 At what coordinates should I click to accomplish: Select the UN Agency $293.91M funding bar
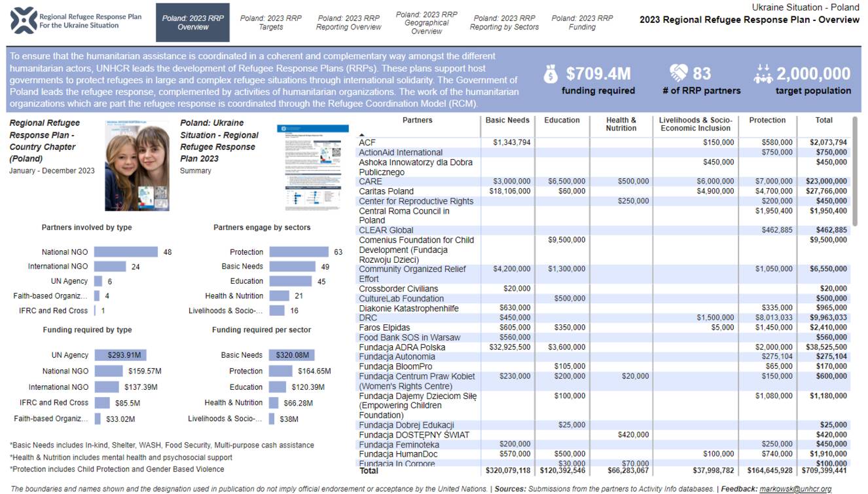click(120, 355)
